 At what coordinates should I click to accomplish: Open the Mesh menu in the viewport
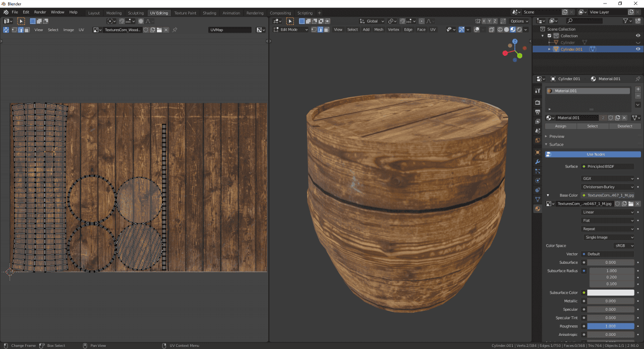[378, 29]
